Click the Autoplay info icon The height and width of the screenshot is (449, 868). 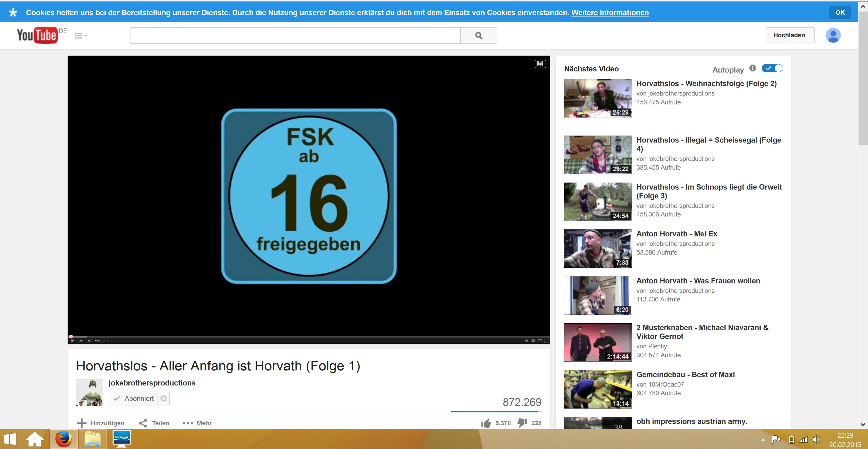click(752, 68)
